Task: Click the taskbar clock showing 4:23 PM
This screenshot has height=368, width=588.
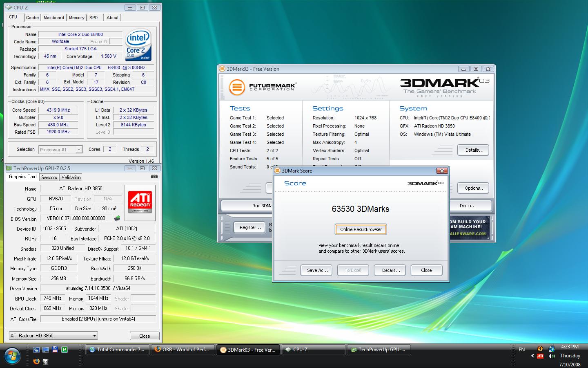Action: 570,347
